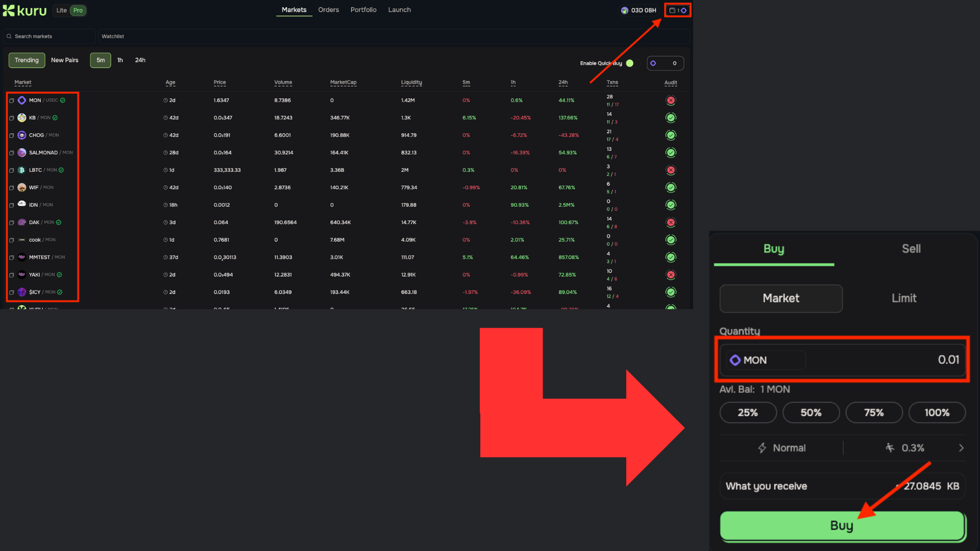The width and height of the screenshot is (980, 551).
Task: Click the 03D 08H countdown avatar icon
Action: click(624, 10)
